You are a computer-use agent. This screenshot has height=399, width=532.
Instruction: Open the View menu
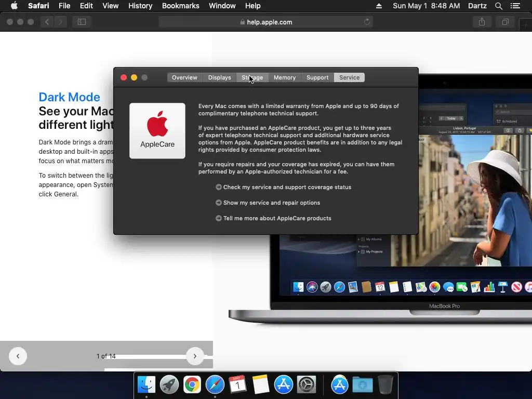(x=110, y=6)
